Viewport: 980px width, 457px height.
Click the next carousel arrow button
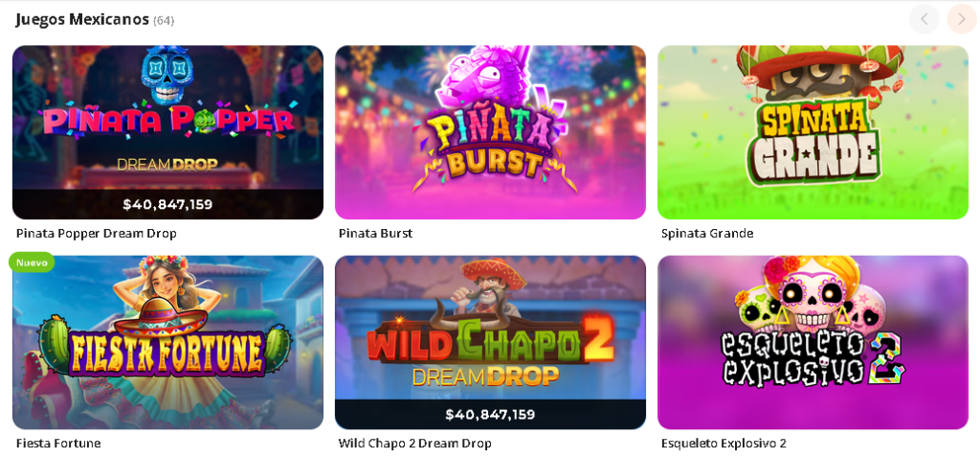(961, 19)
